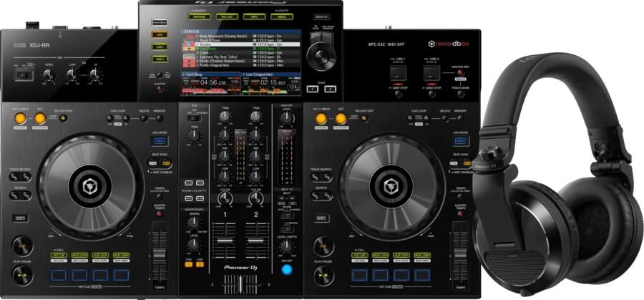Toggle MASTER TEMPO on the right deck
This screenshot has width=644, height=300.
[460, 214]
